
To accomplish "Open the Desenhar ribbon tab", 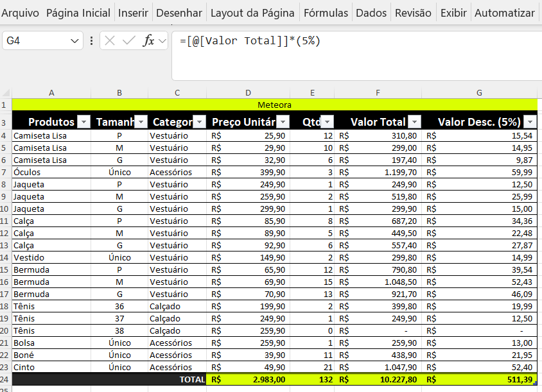I will [x=179, y=13].
